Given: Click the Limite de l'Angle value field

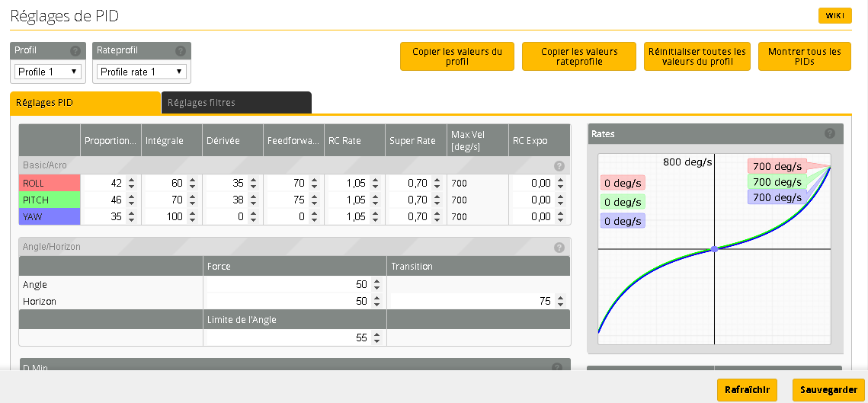Looking at the screenshot, I should pos(288,337).
